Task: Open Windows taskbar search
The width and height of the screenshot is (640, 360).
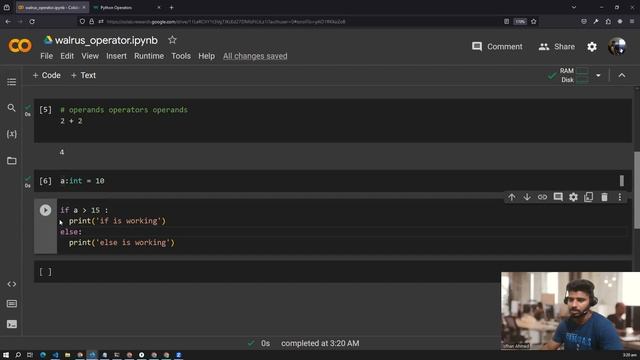Action: [x=18, y=355]
